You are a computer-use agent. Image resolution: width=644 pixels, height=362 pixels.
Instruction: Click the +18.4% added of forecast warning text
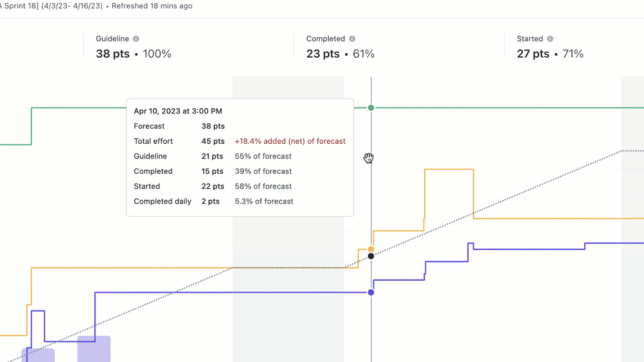pyautogui.click(x=290, y=141)
